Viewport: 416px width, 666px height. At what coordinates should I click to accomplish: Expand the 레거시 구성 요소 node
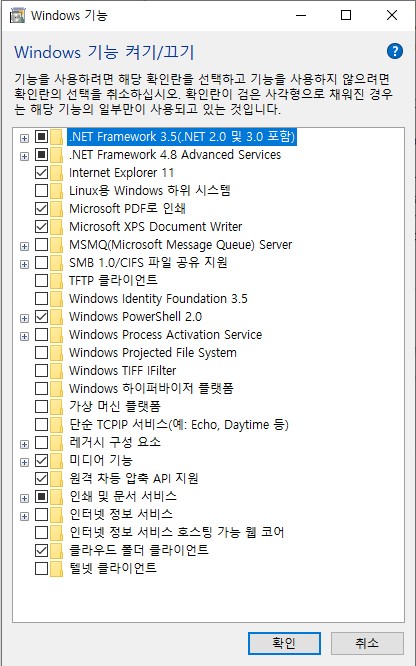pyautogui.click(x=25, y=444)
